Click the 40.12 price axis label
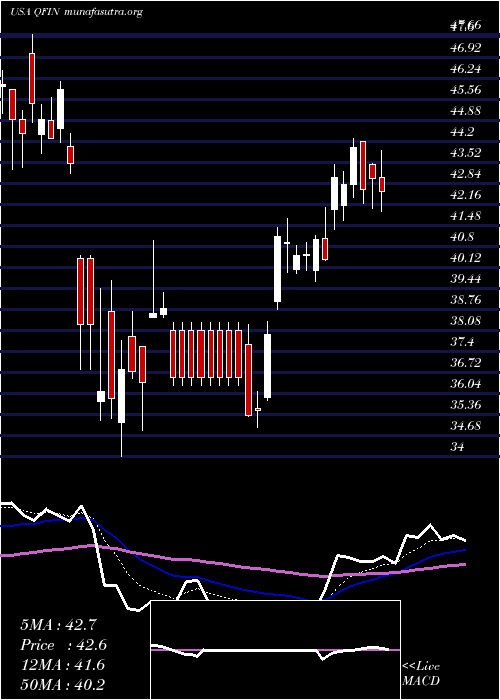Image resolution: width=500 pixels, height=700 pixels. pos(466,258)
